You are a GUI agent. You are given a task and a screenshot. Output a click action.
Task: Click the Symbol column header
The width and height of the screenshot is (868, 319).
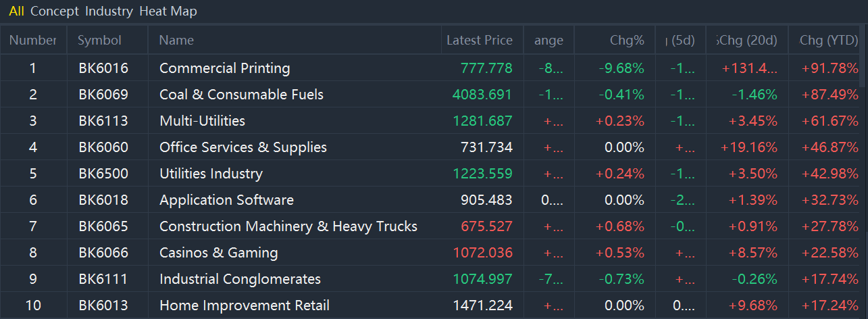click(x=99, y=41)
